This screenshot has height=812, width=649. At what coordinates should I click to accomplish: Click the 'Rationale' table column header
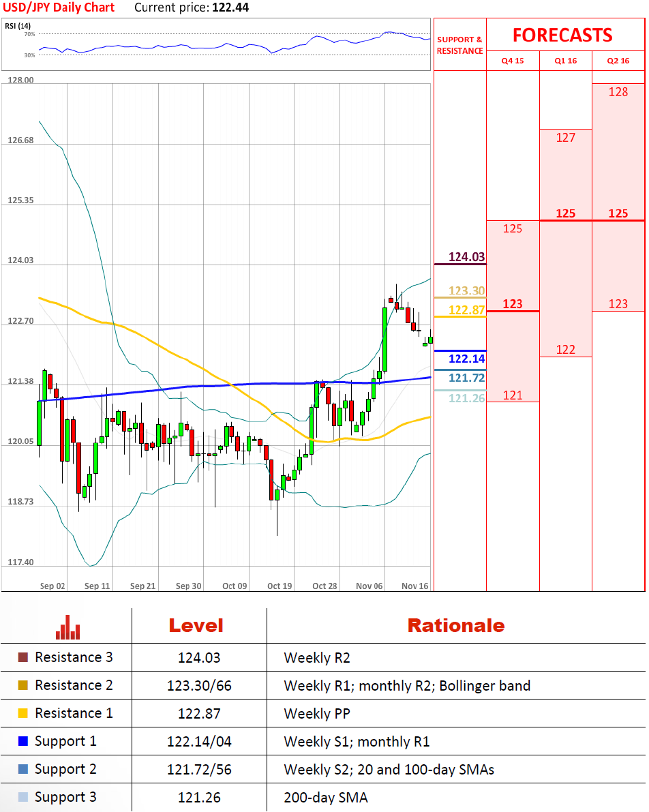click(456, 626)
